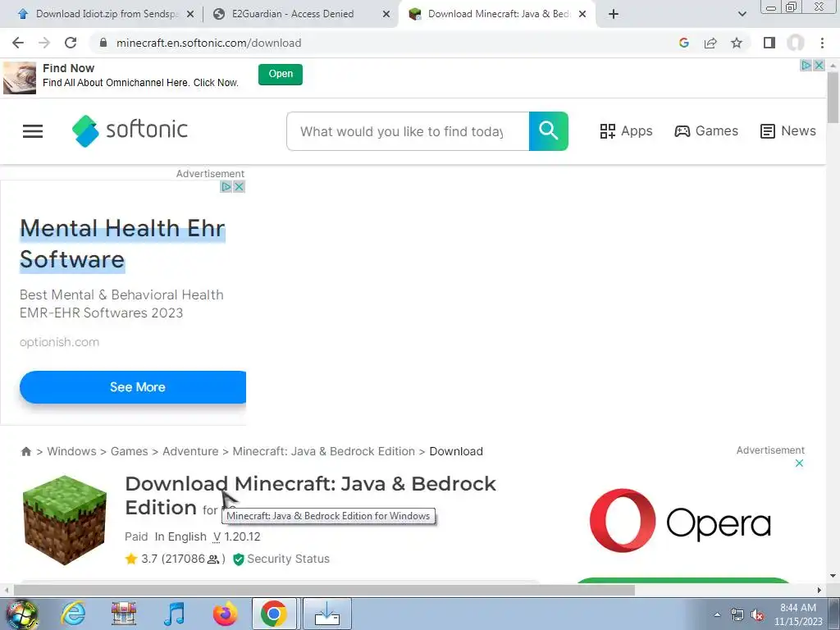Click scroll right arrow on horizontal bar
The image size is (840, 630).
819,591
